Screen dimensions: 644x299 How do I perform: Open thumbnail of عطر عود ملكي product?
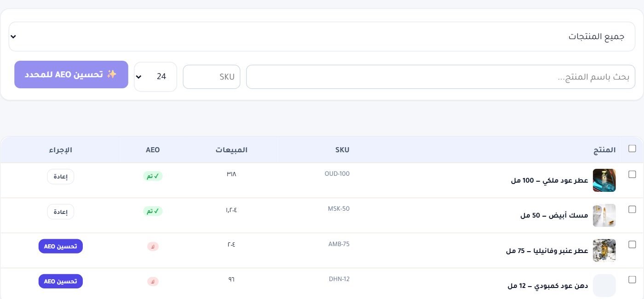604,180
